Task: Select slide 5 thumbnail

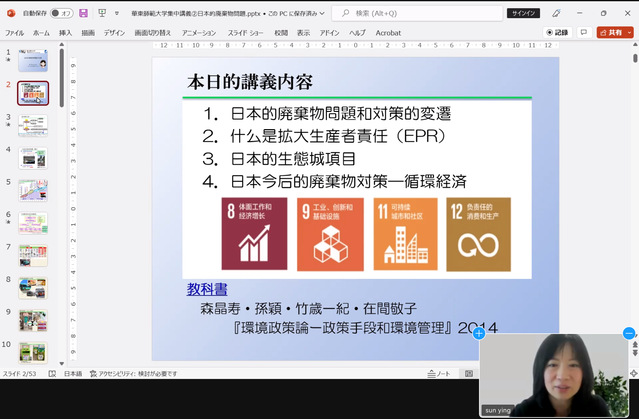Action: (x=33, y=190)
